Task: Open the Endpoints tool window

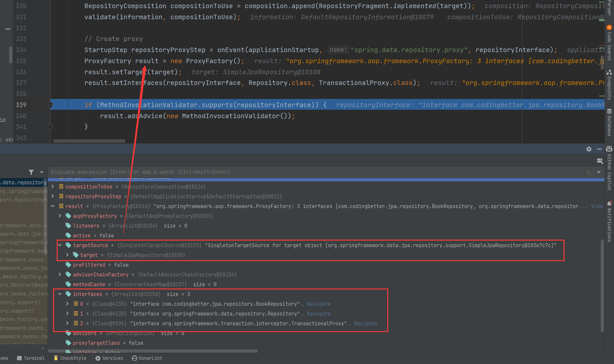Action: click(x=609, y=85)
